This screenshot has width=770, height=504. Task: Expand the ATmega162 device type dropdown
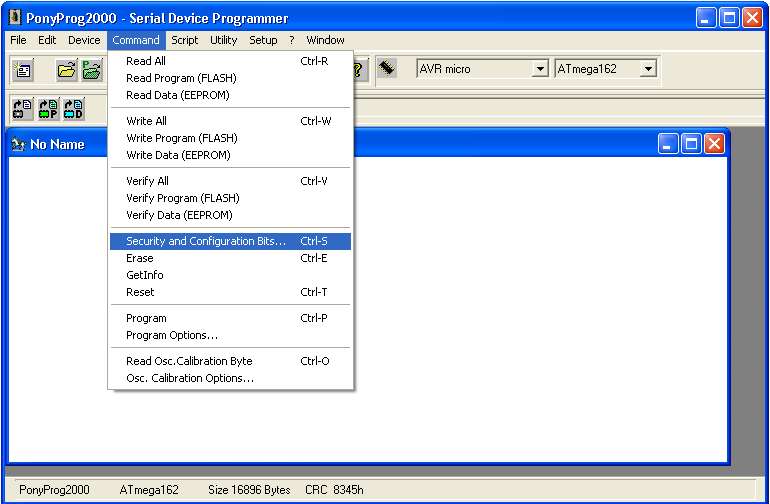click(648, 69)
